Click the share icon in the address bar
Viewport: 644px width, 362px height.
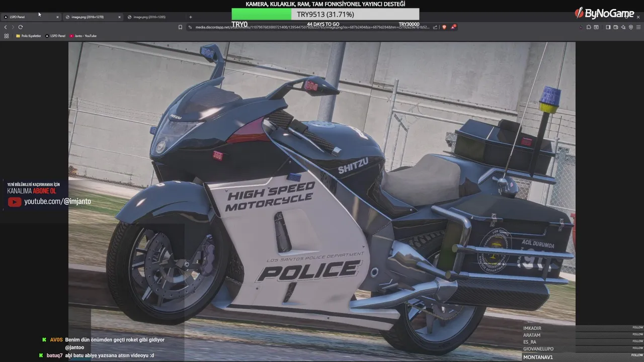pyautogui.click(x=435, y=27)
